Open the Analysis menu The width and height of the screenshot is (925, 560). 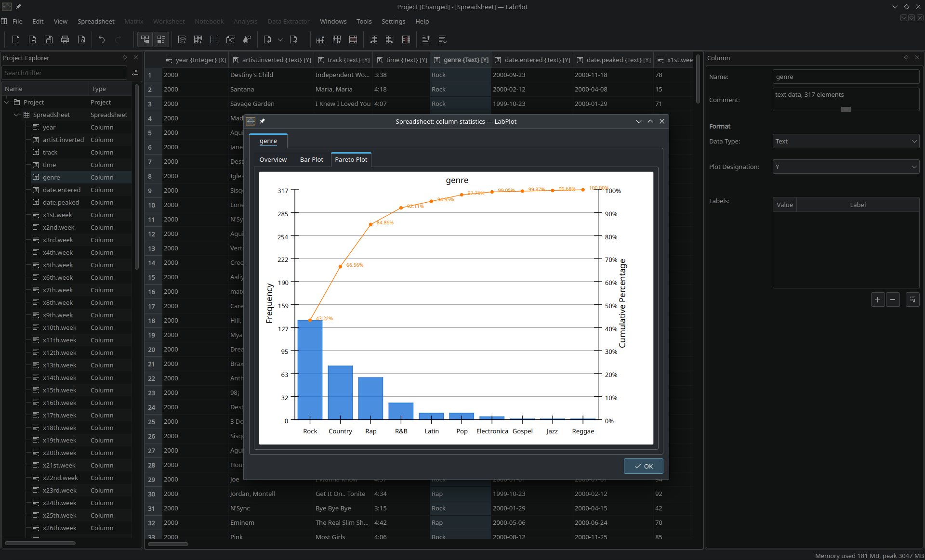pos(245,21)
